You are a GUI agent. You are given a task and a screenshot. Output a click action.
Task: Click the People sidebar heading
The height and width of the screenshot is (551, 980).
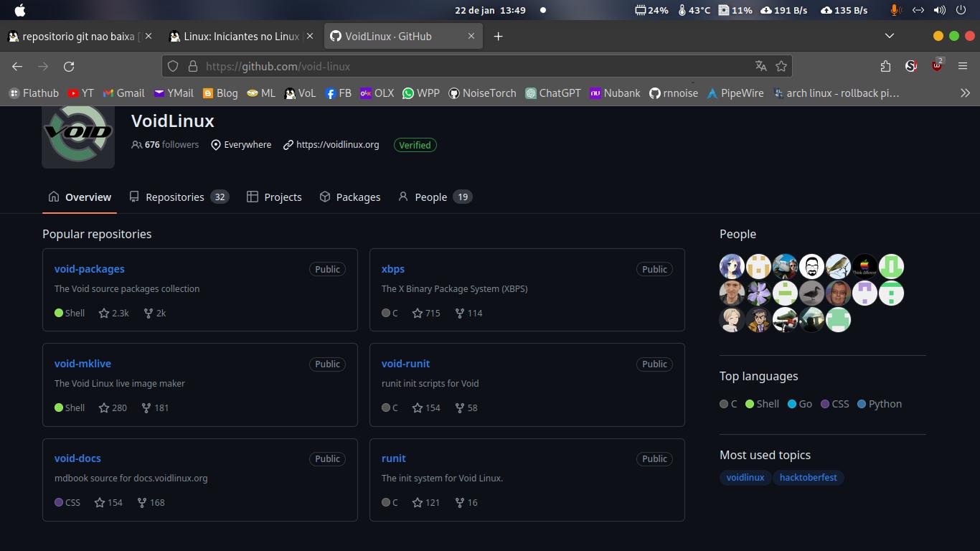[x=738, y=234]
